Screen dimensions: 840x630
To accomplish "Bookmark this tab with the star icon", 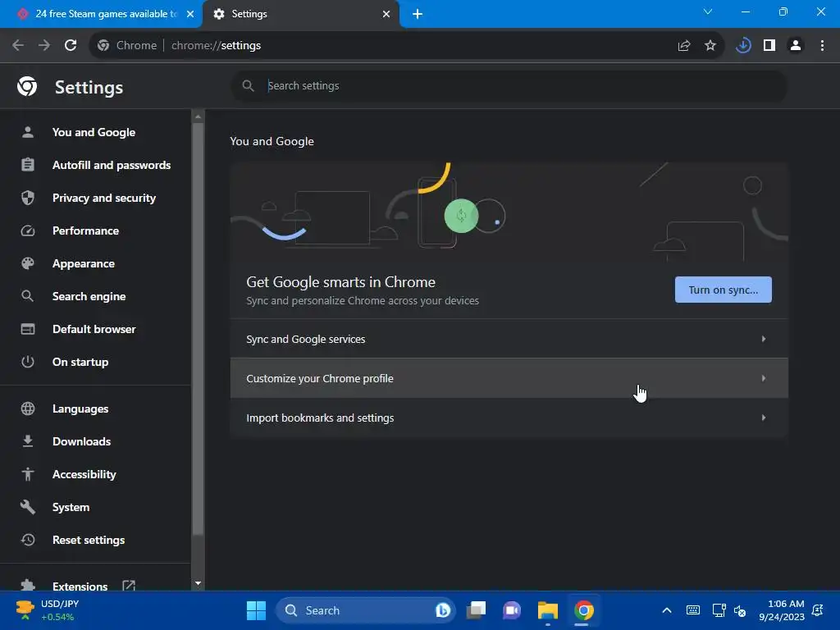I will (x=710, y=46).
